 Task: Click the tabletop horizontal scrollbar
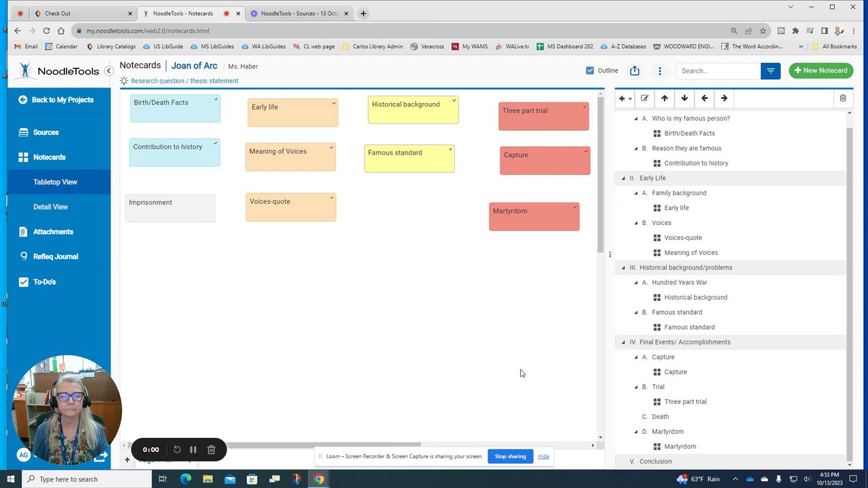tap(275, 445)
